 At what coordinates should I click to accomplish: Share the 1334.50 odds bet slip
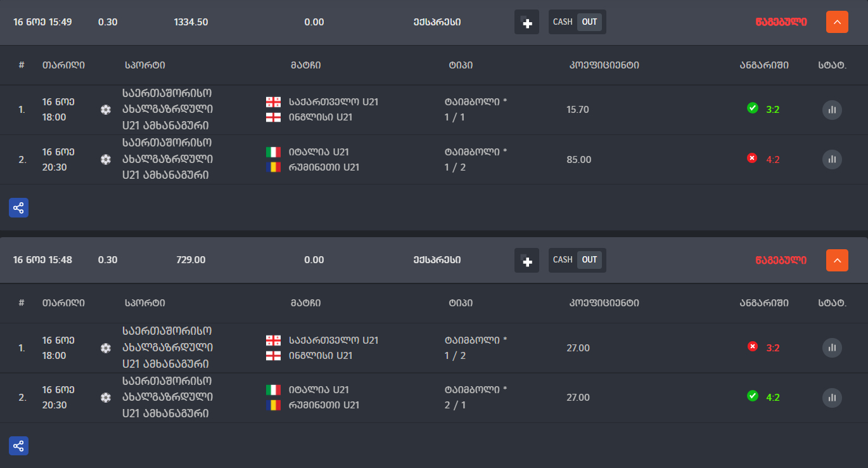point(18,207)
